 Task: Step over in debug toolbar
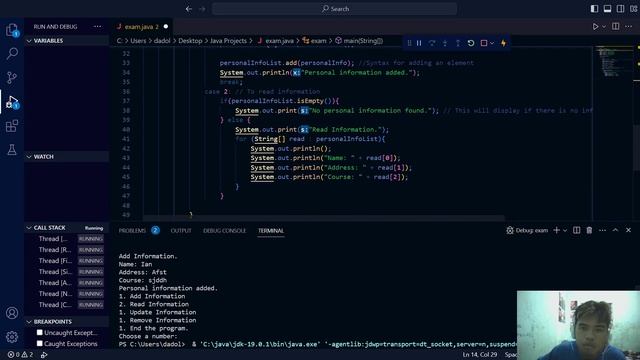click(x=432, y=43)
